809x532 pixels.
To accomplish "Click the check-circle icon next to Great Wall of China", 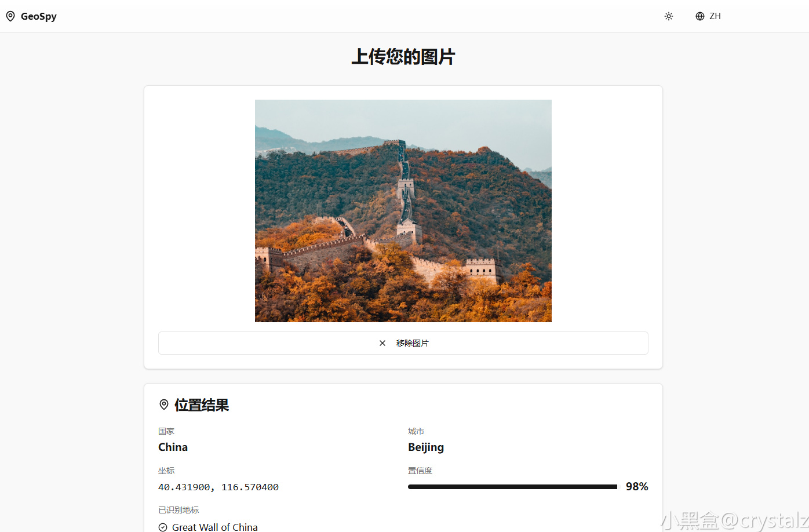I will click(x=163, y=527).
